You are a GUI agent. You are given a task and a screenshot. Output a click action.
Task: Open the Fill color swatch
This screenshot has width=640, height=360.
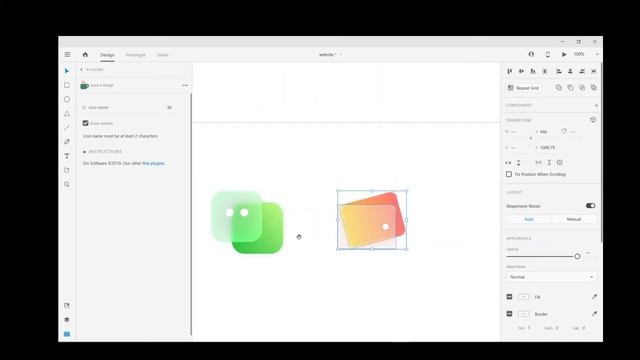pos(524,297)
